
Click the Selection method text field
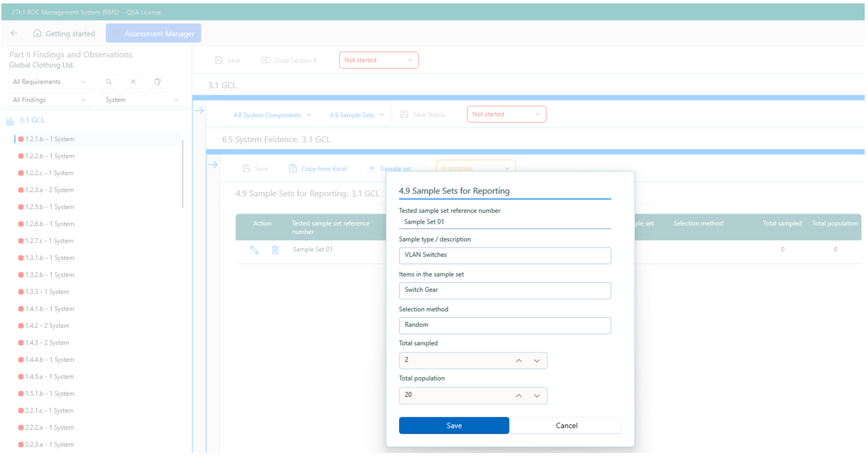pos(504,325)
